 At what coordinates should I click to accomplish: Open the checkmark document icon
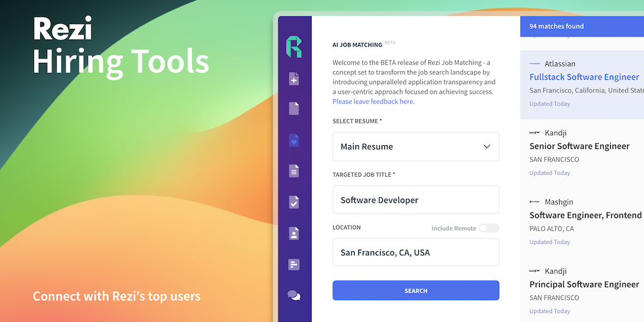(294, 202)
